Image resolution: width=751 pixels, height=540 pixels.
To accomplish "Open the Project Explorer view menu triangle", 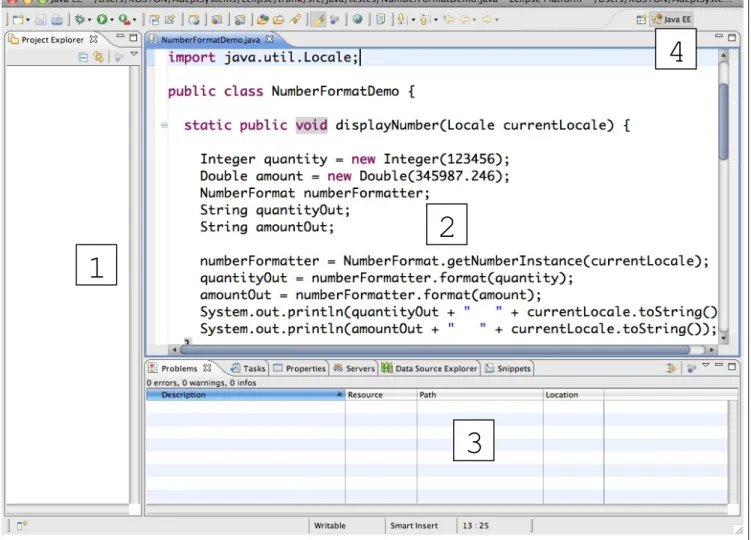I will (134, 55).
